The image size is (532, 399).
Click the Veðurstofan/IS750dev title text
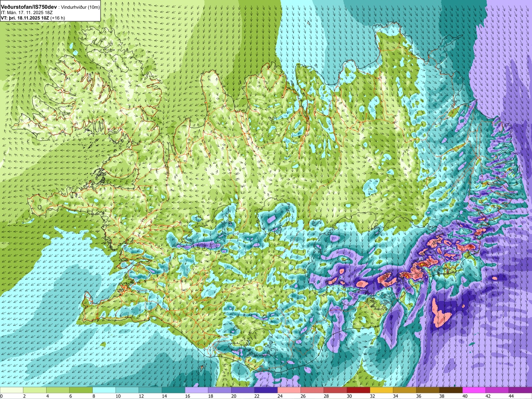point(29,7)
